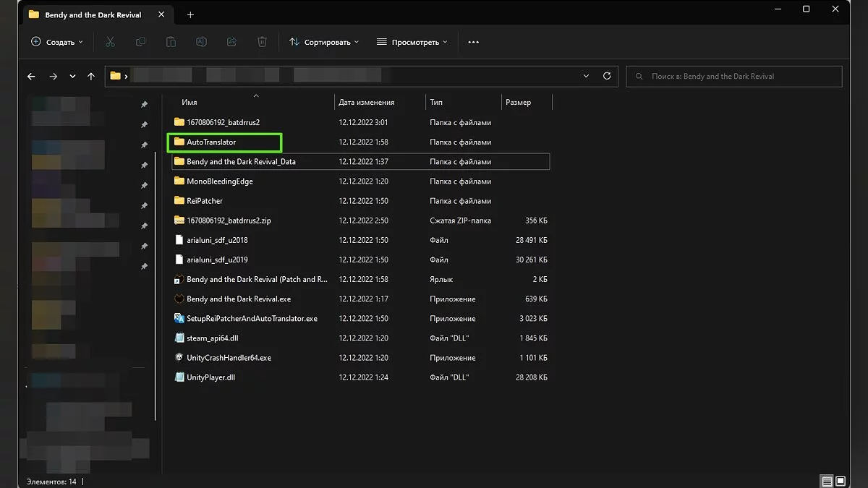Click the Delete trash bin icon
This screenshot has width=868, height=488.
pos(263,42)
